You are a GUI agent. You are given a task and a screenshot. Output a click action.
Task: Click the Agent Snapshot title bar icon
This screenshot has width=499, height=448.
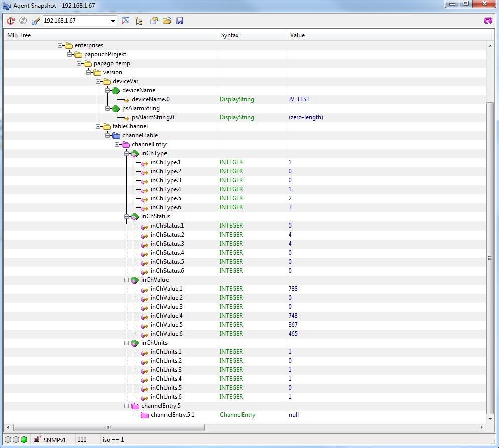point(7,6)
